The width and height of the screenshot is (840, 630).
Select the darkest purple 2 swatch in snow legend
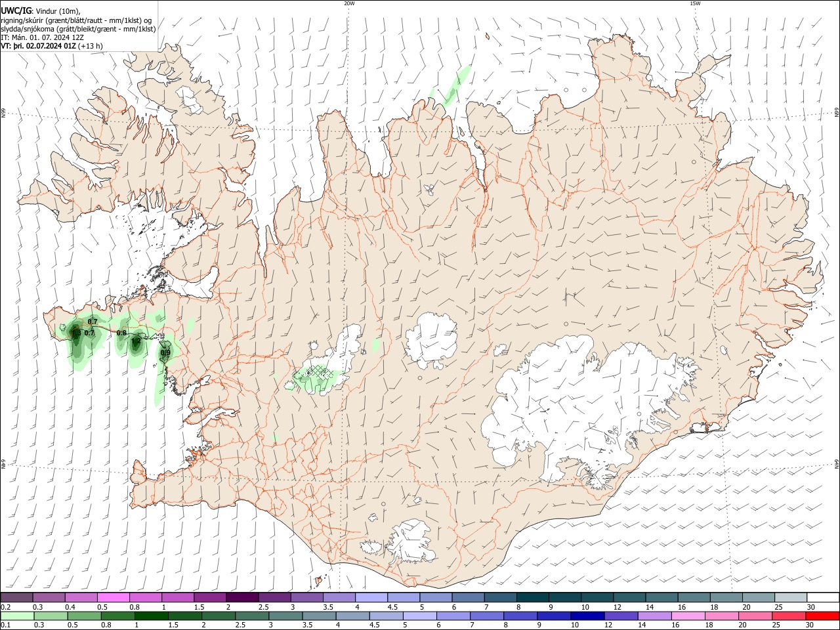241,597
